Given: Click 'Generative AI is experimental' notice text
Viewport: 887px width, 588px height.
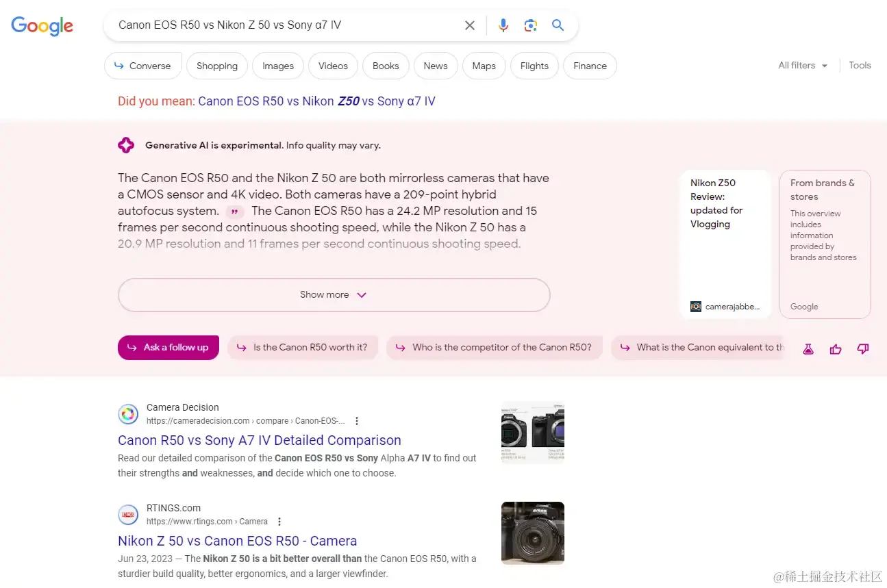Looking at the screenshot, I should [263, 145].
